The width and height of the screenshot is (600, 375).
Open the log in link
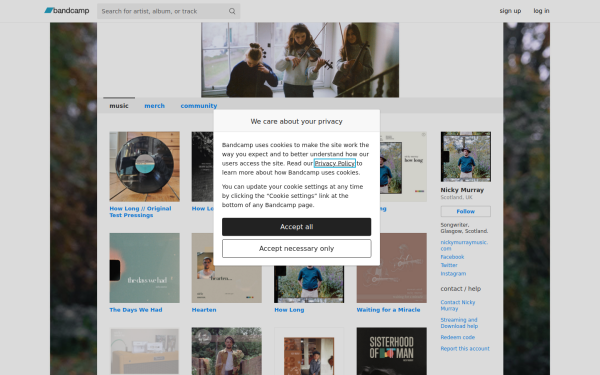tap(541, 11)
